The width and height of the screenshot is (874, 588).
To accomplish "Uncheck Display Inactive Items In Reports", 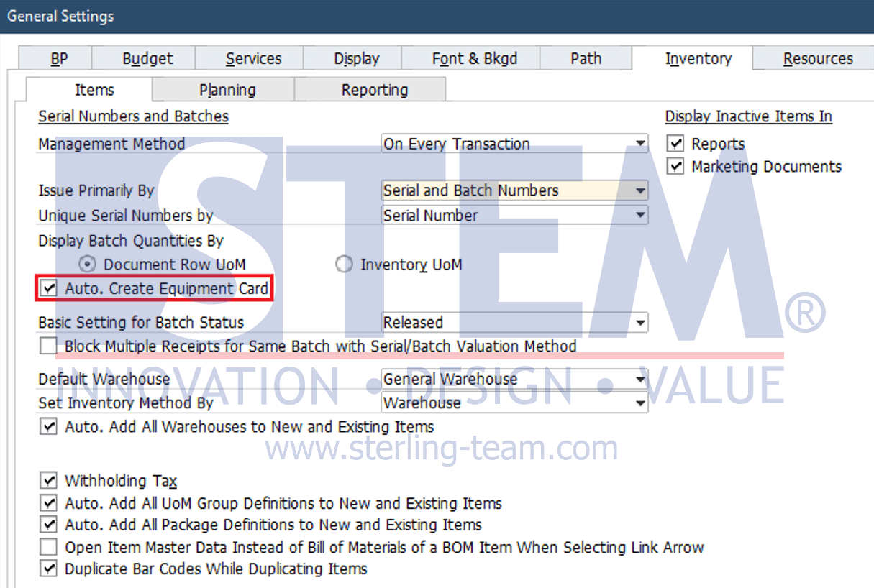I will (675, 144).
